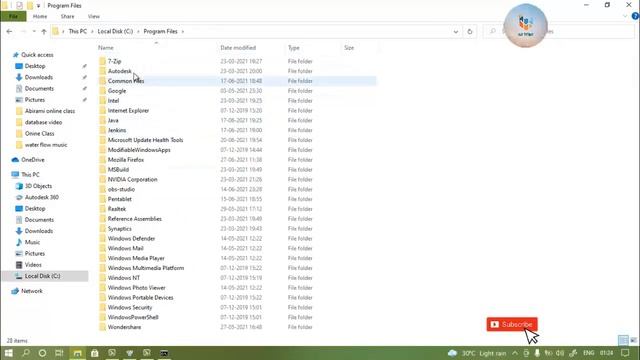Select the Intel folder
The width and height of the screenshot is (640, 360).
pos(113,100)
